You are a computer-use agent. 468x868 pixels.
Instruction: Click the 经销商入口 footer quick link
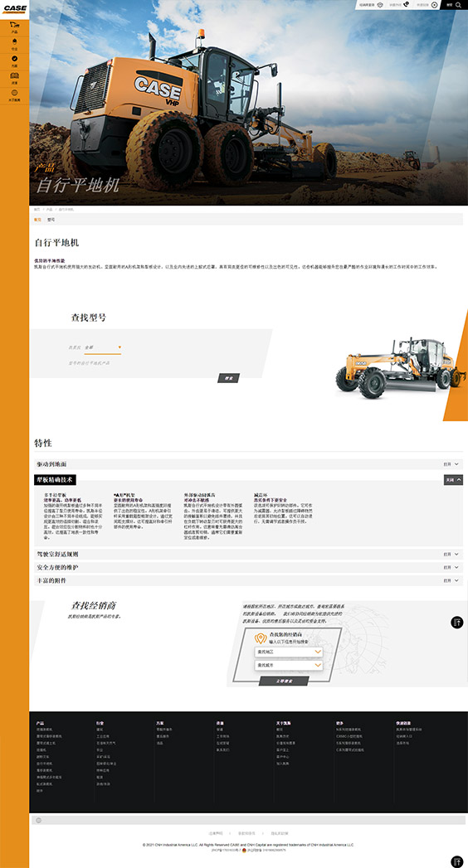click(x=404, y=736)
